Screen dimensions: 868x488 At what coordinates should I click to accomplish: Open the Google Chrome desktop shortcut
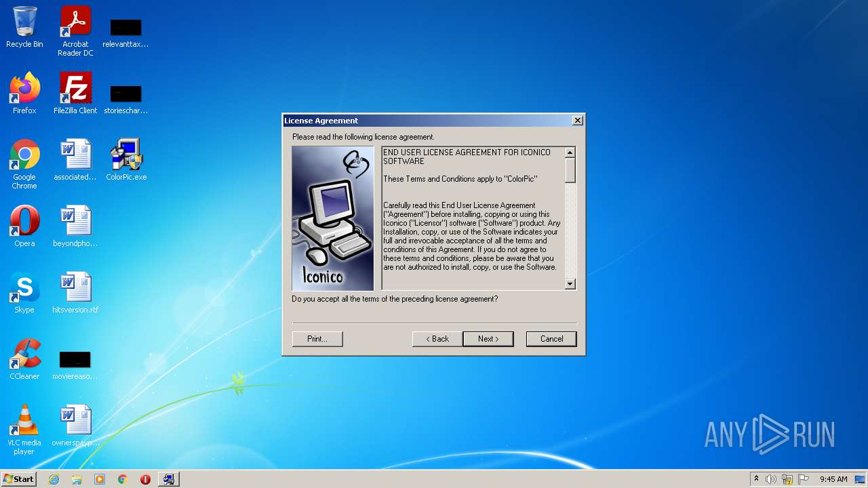tap(24, 164)
